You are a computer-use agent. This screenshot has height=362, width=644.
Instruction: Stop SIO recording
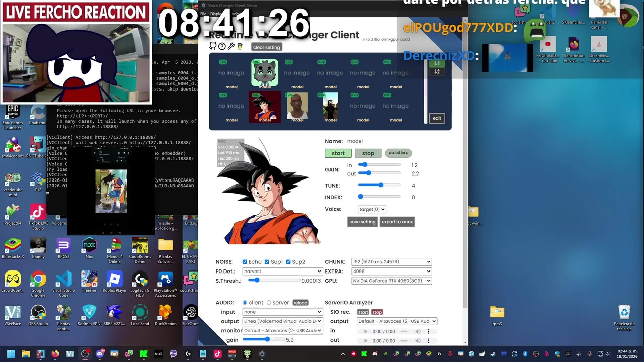pyautogui.click(x=377, y=312)
